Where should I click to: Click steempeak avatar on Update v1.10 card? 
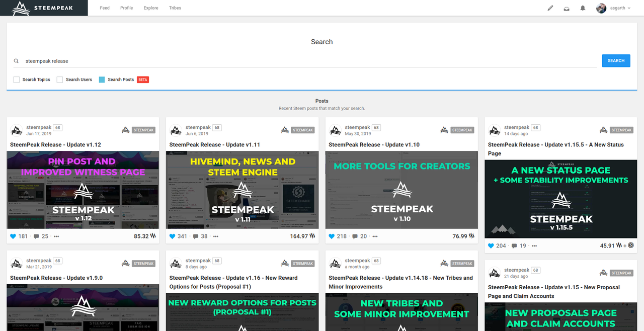[335, 130]
